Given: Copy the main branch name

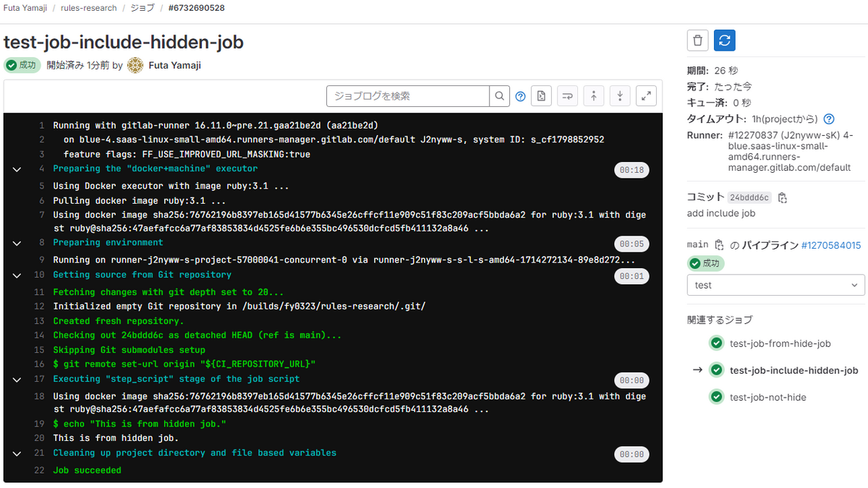Looking at the screenshot, I should (719, 245).
